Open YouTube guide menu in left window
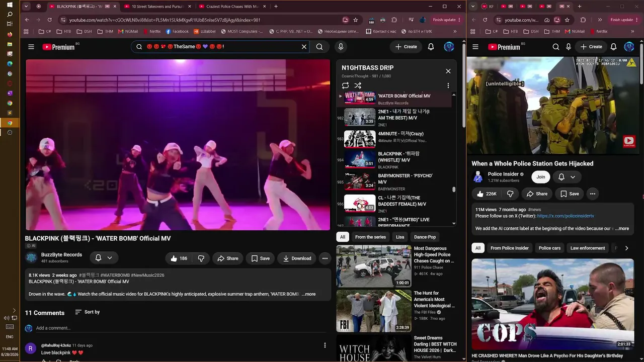Viewport: 644px width, 362px height. point(31,47)
